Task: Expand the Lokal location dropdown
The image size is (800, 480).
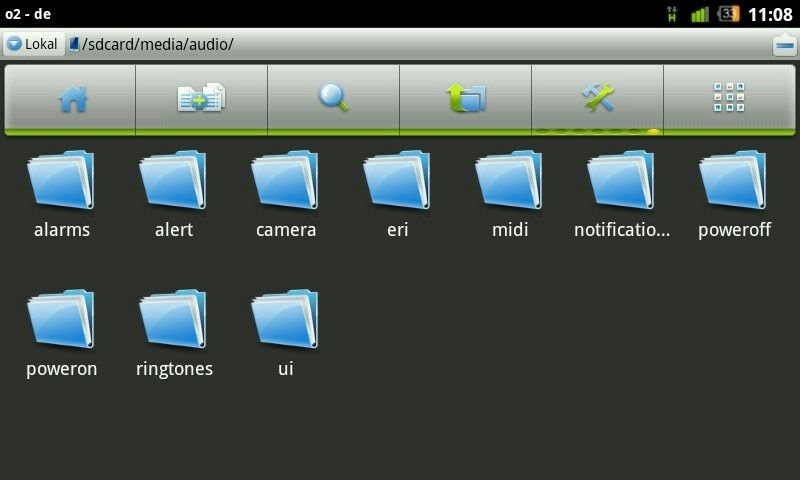Action: click(33, 44)
